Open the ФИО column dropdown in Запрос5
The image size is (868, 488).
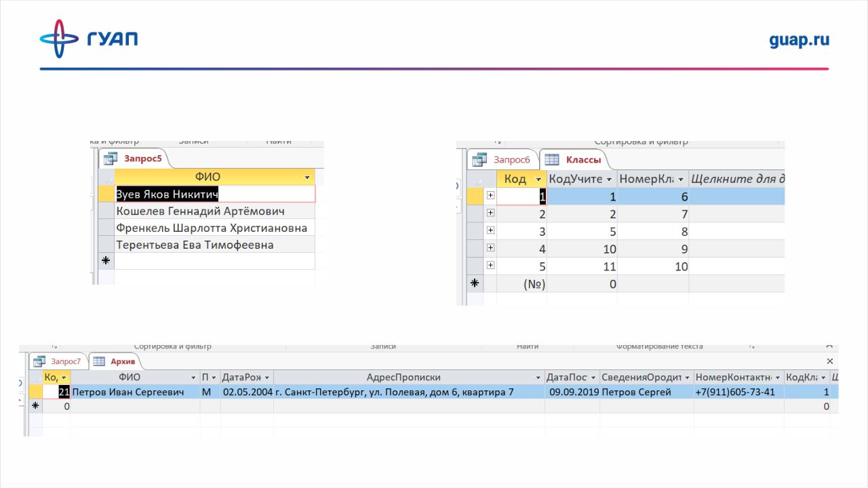coord(309,177)
